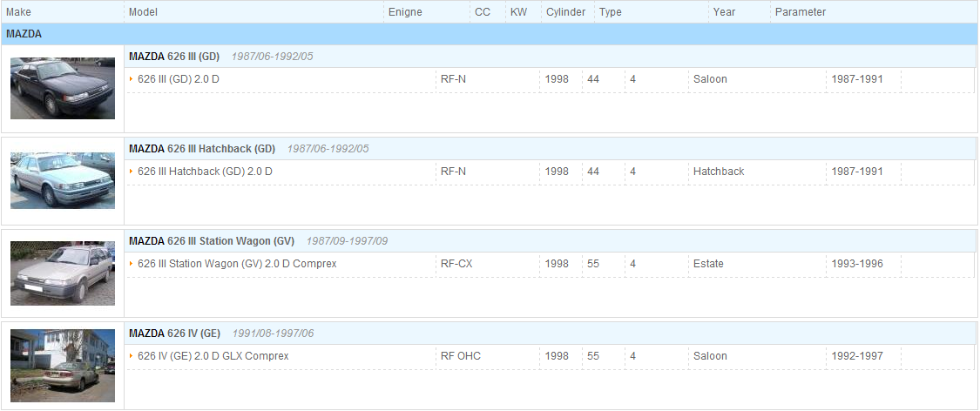Click year range 1993-1996
The width and height of the screenshot is (980, 411).
tap(857, 264)
